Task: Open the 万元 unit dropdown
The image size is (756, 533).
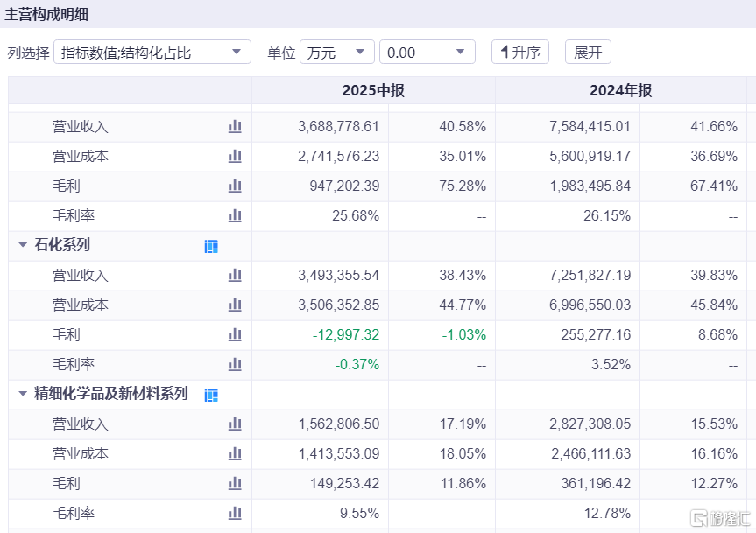Action: coord(336,53)
